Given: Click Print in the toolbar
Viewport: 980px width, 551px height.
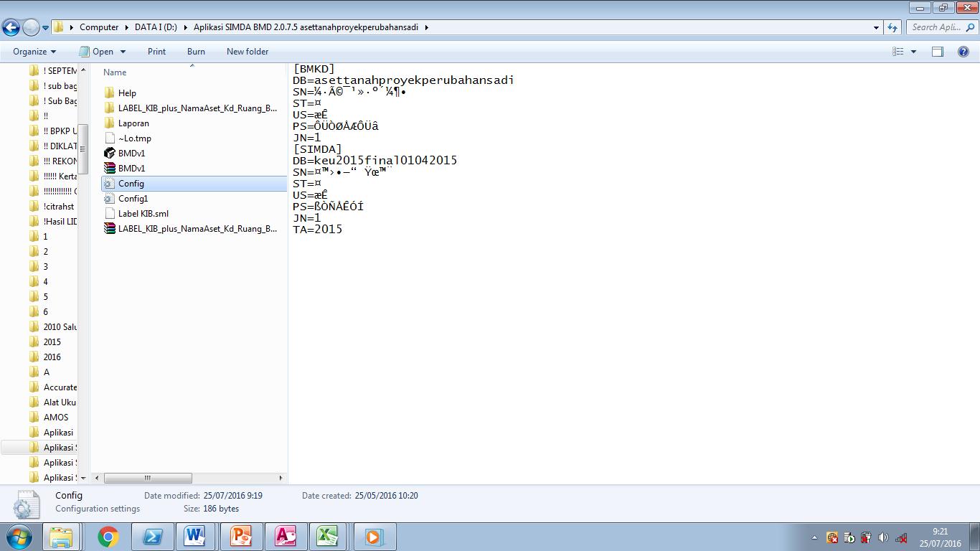Looking at the screenshot, I should point(156,52).
